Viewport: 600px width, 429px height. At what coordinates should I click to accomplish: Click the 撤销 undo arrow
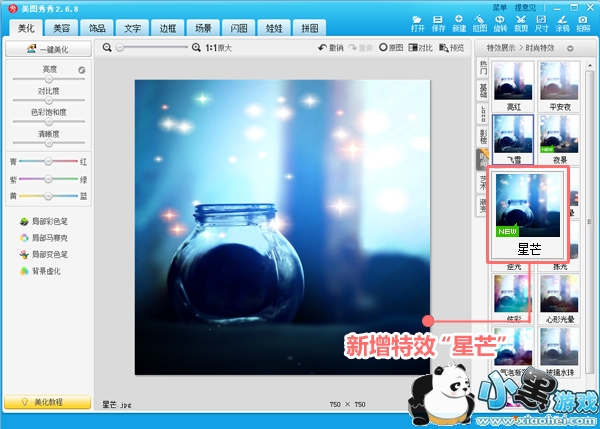coord(331,47)
